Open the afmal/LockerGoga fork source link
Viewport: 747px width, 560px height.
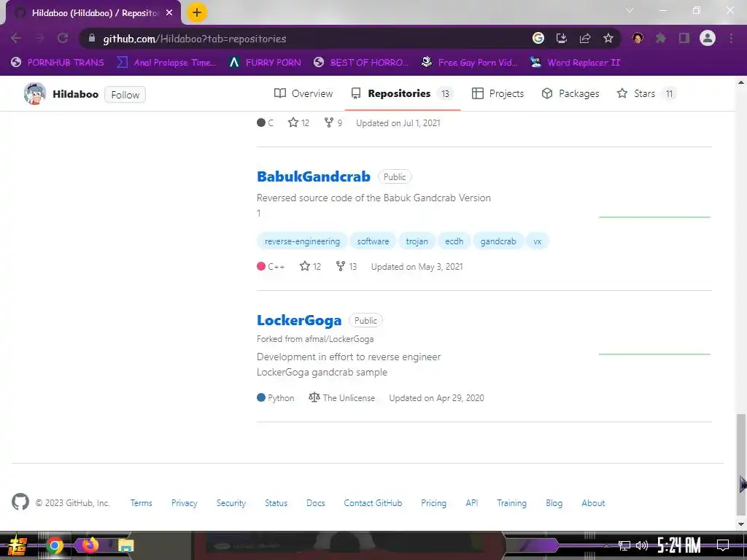coord(339,339)
